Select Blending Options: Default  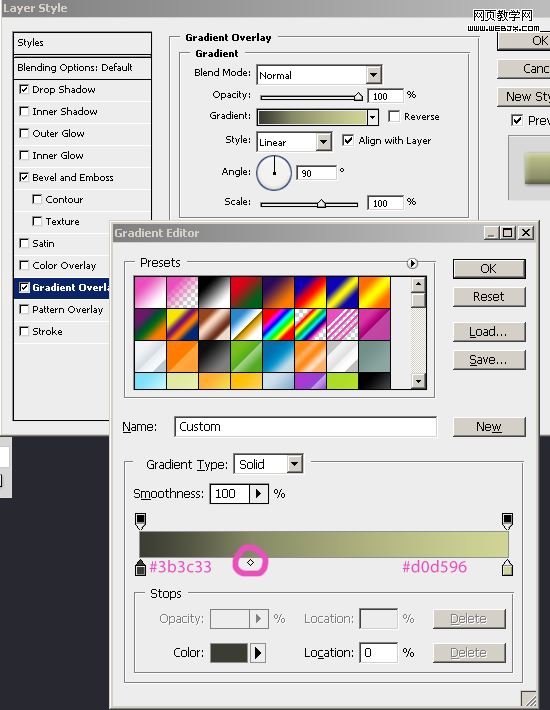pos(82,67)
